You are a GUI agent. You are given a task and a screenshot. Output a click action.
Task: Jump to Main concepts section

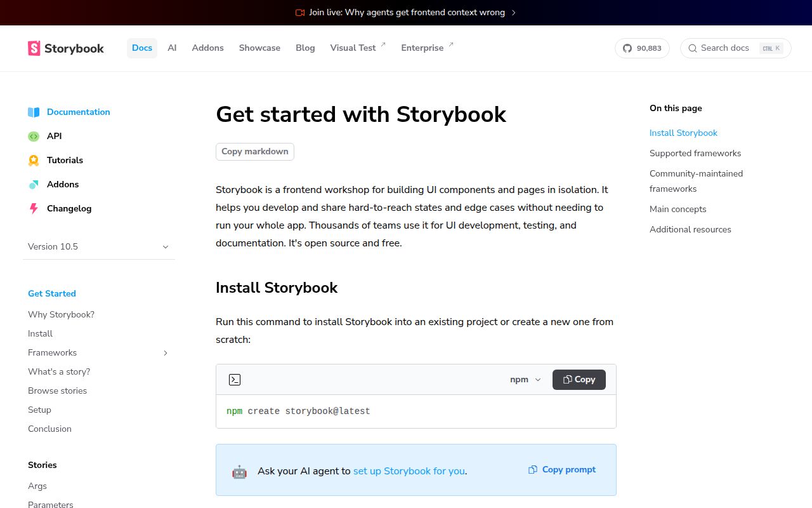click(678, 210)
